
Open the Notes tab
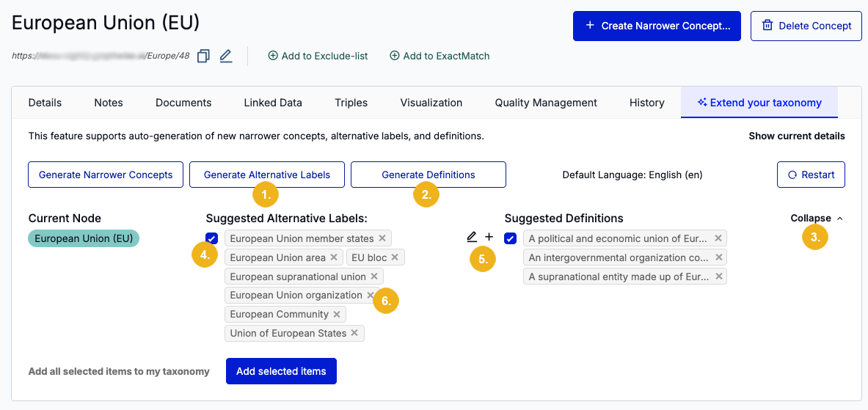click(x=109, y=103)
